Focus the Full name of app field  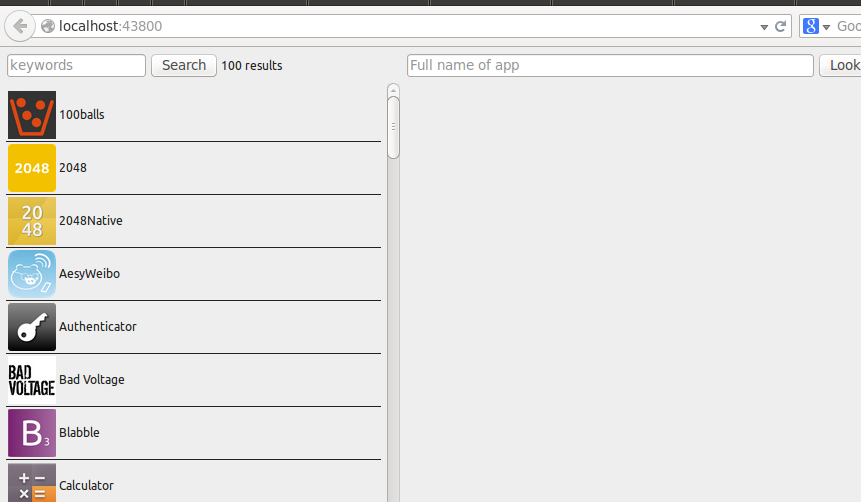610,65
